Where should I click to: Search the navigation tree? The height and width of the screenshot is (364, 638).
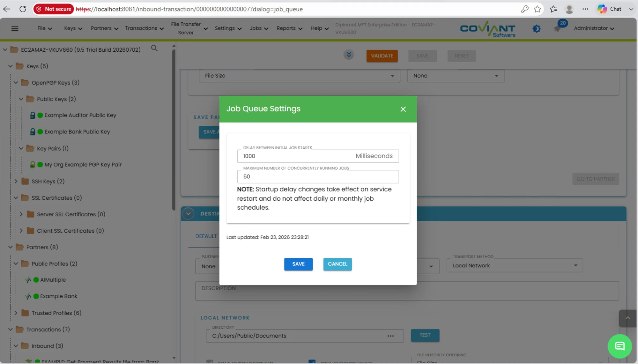click(x=154, y=48)
